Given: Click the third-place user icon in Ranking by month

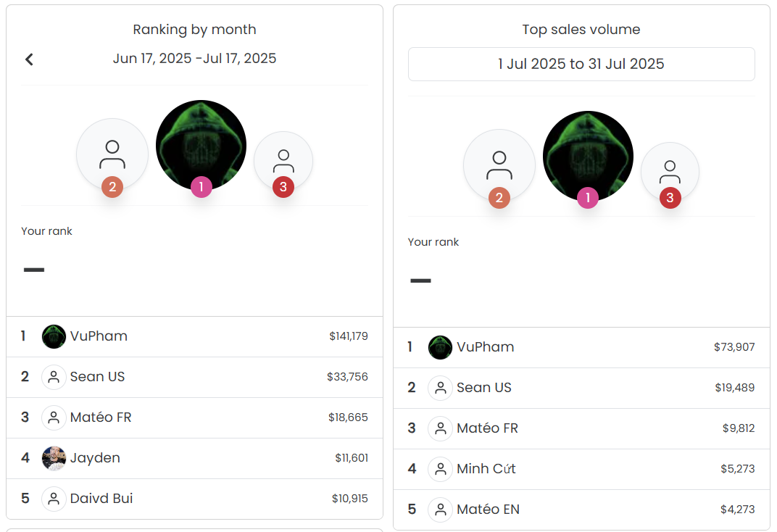Looking at the screenshot, I should pyautogui.click(x=283, y=160).
